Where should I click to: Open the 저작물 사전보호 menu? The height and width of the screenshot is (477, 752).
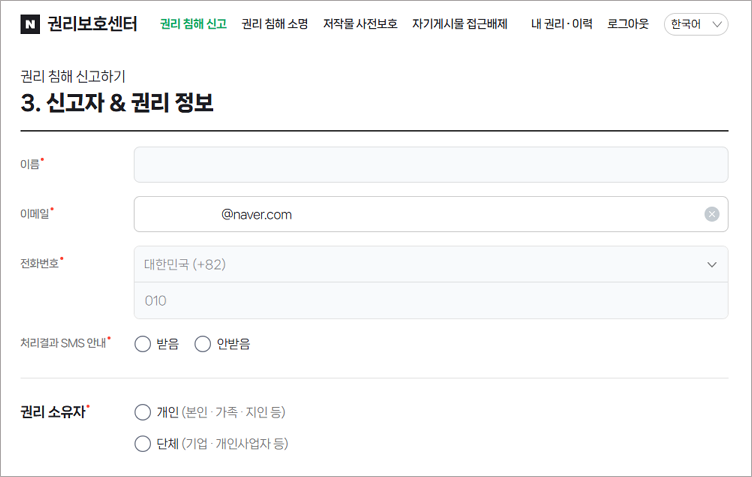click(x=359, y=24)
